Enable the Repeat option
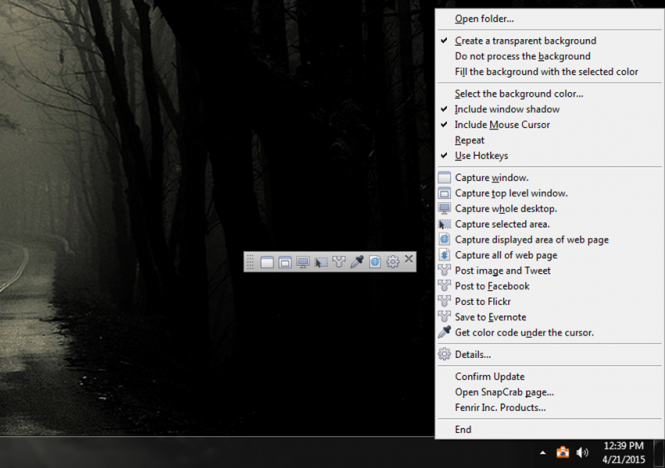665x468 pixels. pyautogui.click(x=548, y=140)
